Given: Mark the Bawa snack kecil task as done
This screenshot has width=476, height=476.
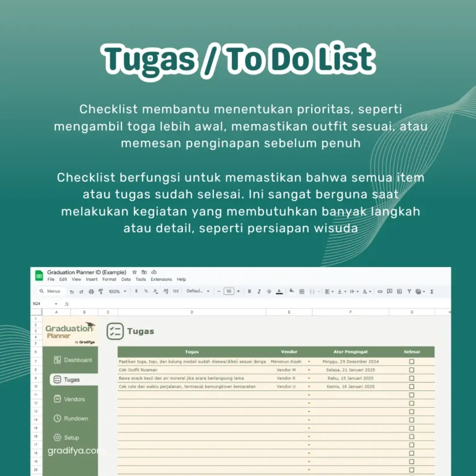Looking at the screenshot, I should coord(412,378).
